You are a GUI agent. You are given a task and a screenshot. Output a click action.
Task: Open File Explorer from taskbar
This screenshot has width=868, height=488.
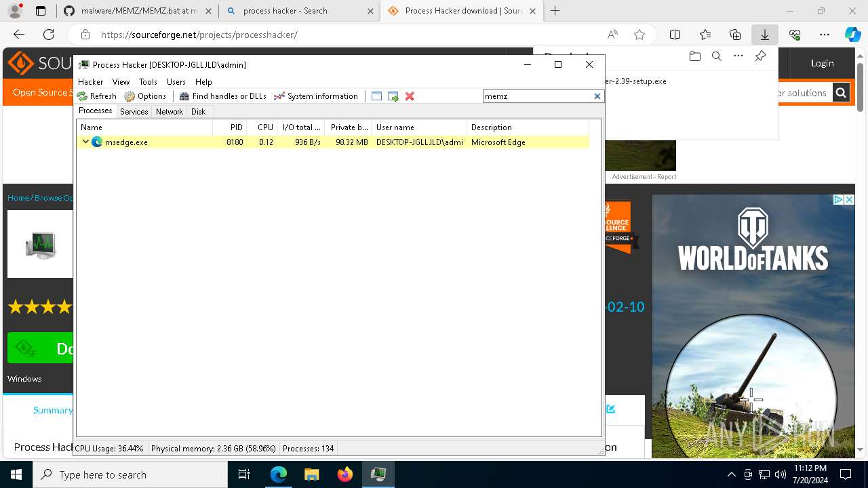pos(311,474)
